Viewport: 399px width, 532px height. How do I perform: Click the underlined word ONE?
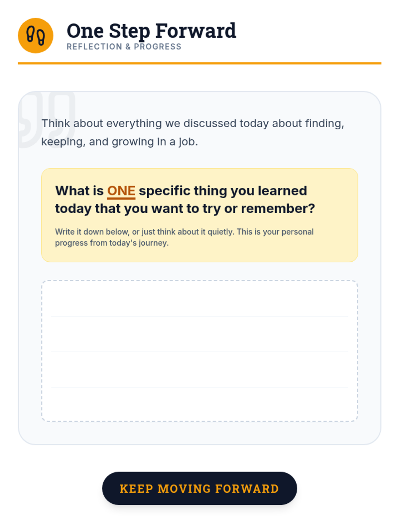pyautogui.click(x=121, y=191)
